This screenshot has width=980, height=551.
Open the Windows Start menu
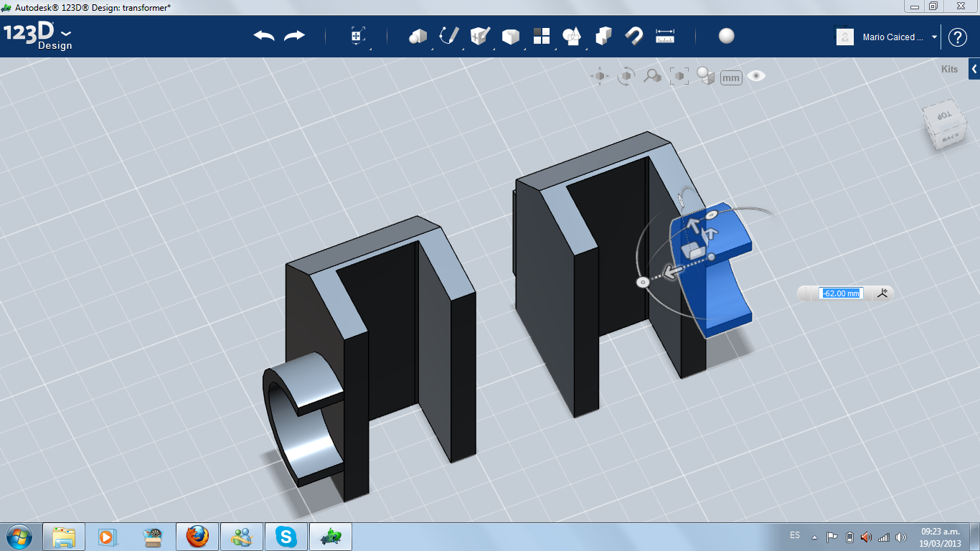coord(19,536)
